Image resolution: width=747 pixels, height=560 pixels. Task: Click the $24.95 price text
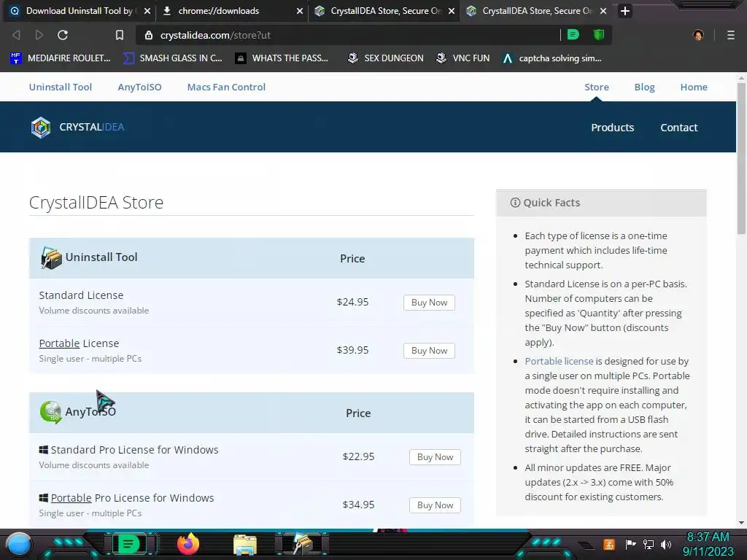tap(352, 302)
